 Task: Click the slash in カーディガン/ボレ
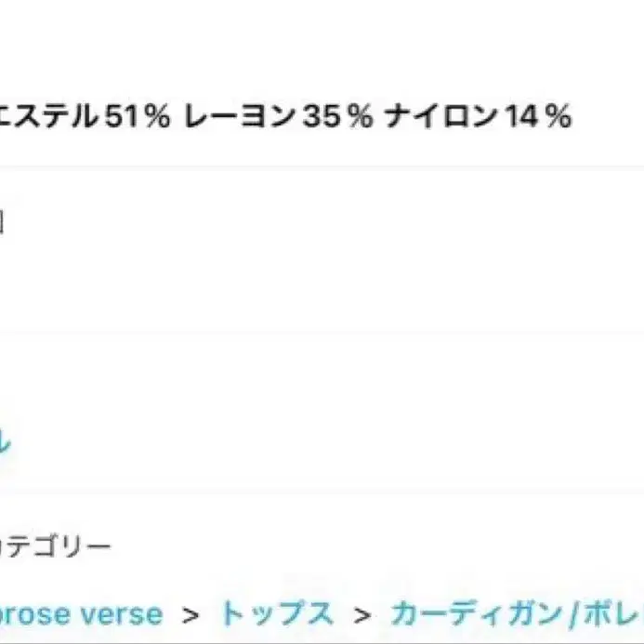pos(577,614)
